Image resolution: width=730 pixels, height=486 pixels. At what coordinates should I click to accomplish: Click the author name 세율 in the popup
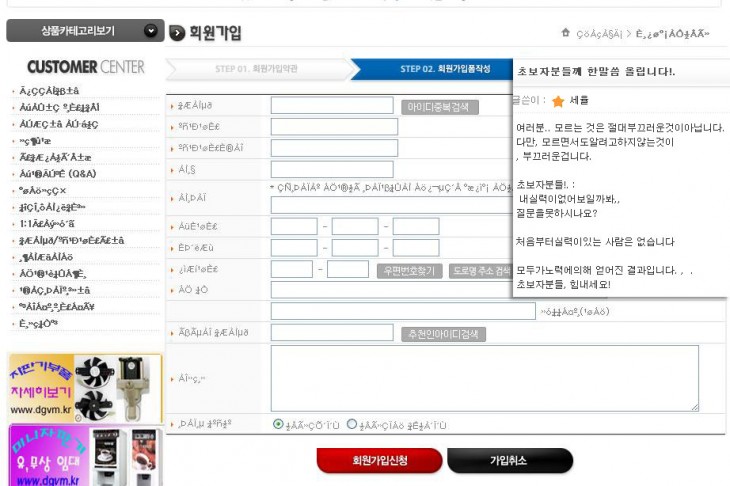click(579, 101)
